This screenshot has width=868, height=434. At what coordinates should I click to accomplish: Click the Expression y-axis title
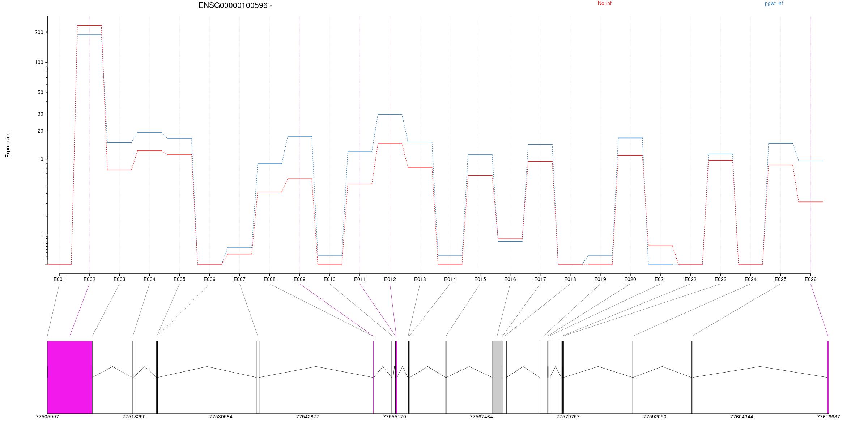click(x=8, y=145)
